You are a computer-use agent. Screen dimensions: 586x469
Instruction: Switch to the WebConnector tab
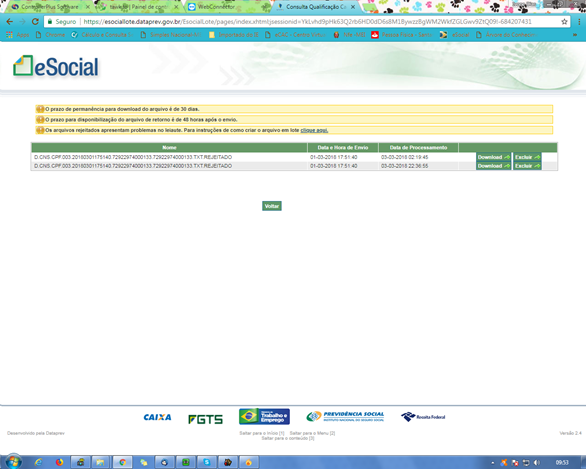pos(216,7)
